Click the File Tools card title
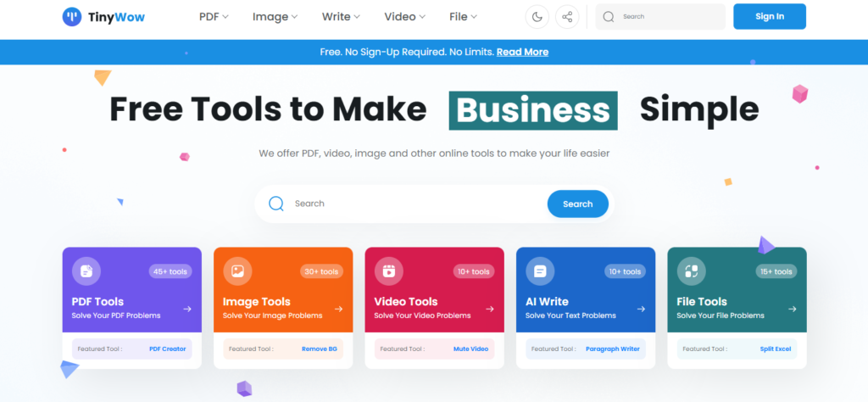868x402 pixels. click(x=702, y=302)
